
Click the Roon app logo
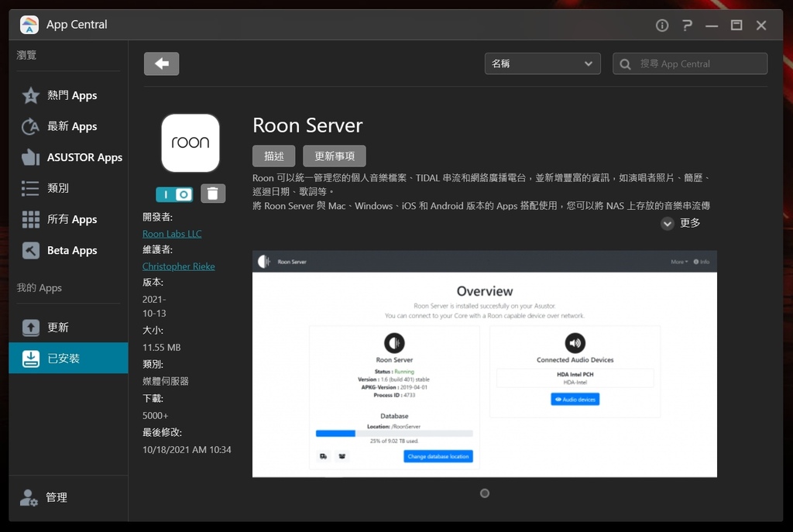[191, 142]
